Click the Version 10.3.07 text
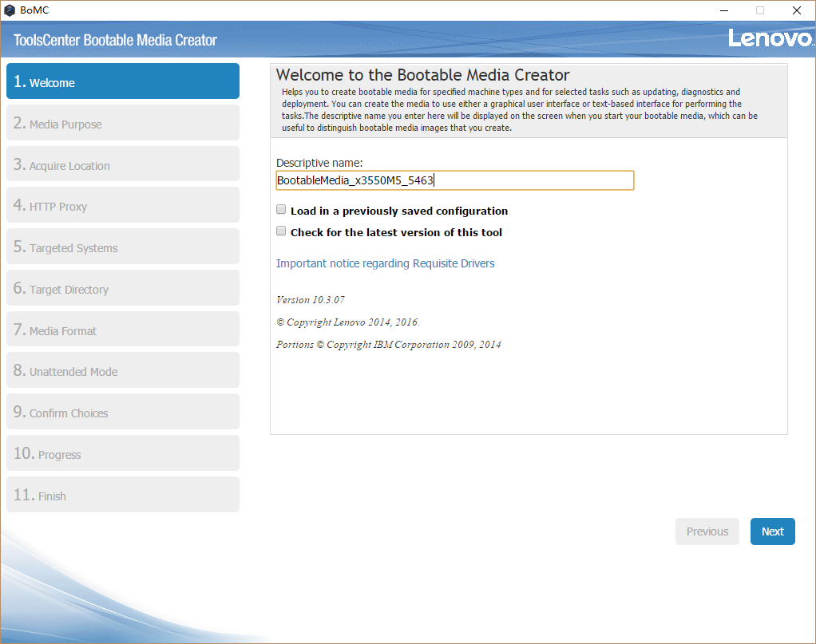Screen dimensions: 816x644 310,300
